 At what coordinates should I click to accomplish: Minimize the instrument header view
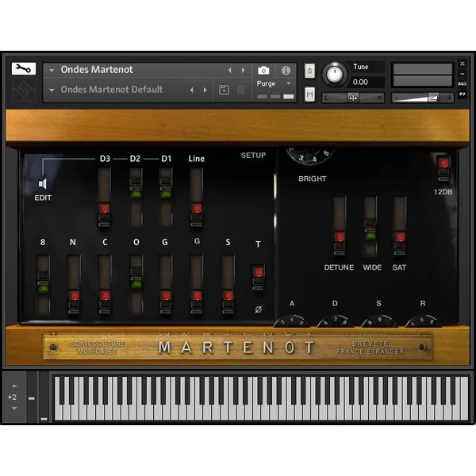point(463,74)
